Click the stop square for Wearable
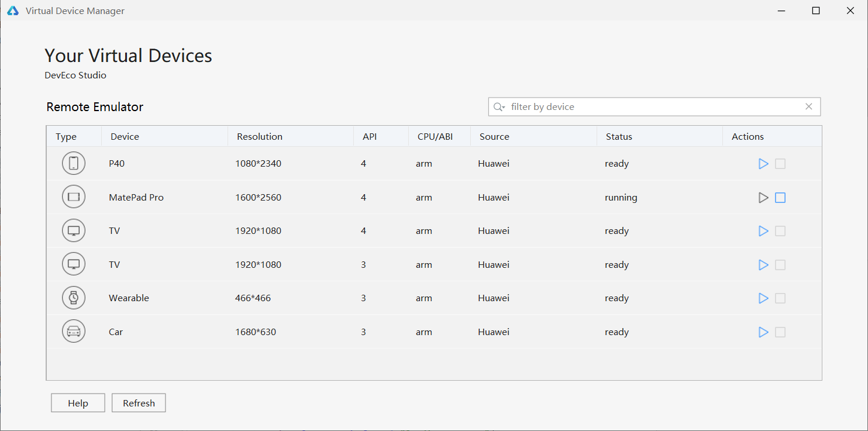Image resolution: width=868 pixels, height=431 pixels. pos(780,298)
